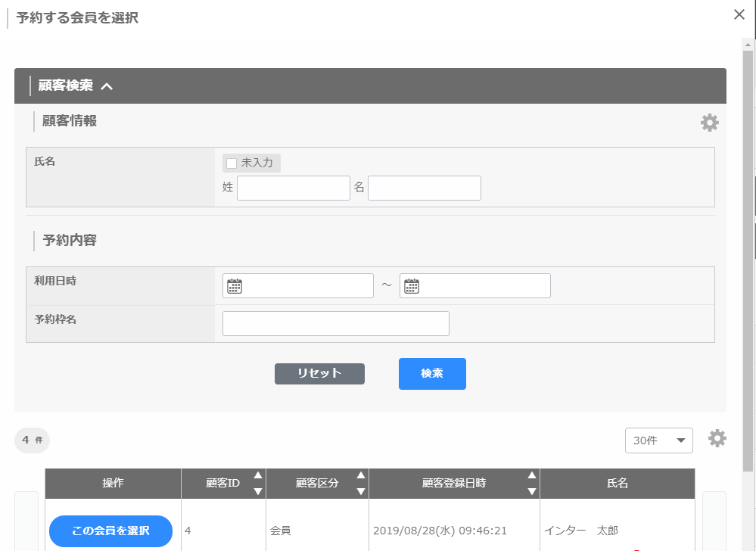Viewport: 756px width, 551px height.
Task: Click the gear icon beside 顧客情報
Action: 709,123
